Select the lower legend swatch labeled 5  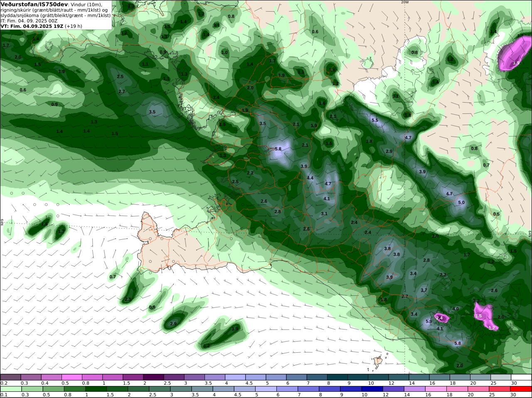266,389
